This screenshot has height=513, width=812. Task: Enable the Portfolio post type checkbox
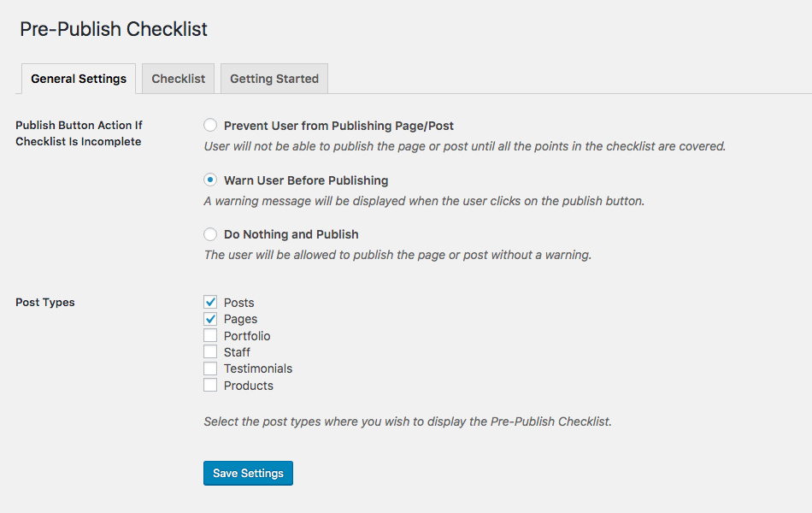point(210,335)
